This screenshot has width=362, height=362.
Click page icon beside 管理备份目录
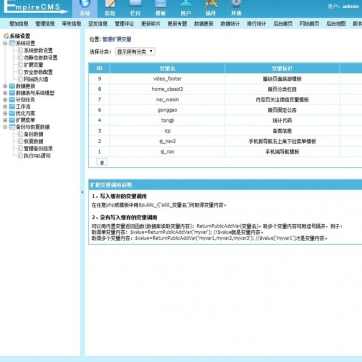coord(20,148)
